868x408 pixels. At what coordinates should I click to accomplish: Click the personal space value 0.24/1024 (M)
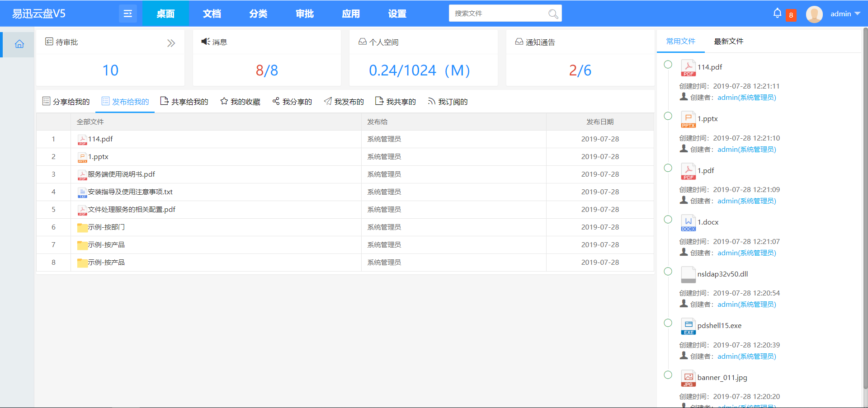click(x=420, y=70)
